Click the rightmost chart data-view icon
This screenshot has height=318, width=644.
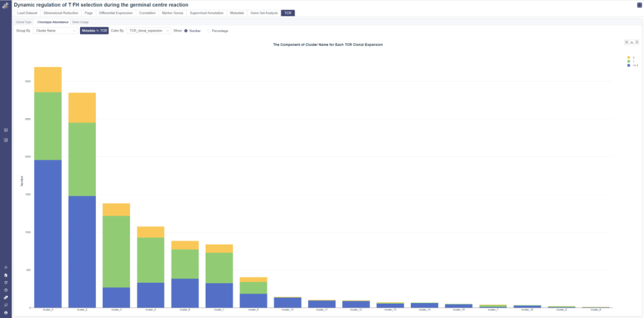click(x=637, y=42)
